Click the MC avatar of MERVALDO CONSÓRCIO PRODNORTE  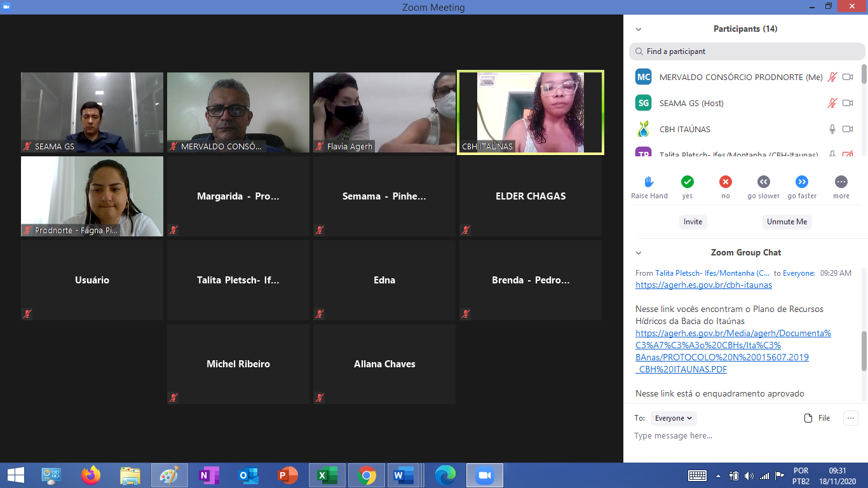(x=644, y=77)
